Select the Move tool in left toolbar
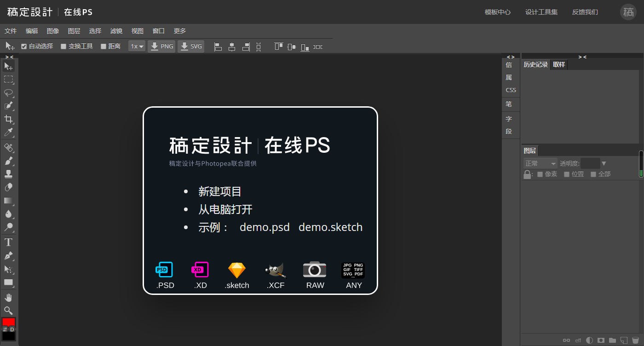The height and width of the screenshot is (346, 644). pos(9,66)
